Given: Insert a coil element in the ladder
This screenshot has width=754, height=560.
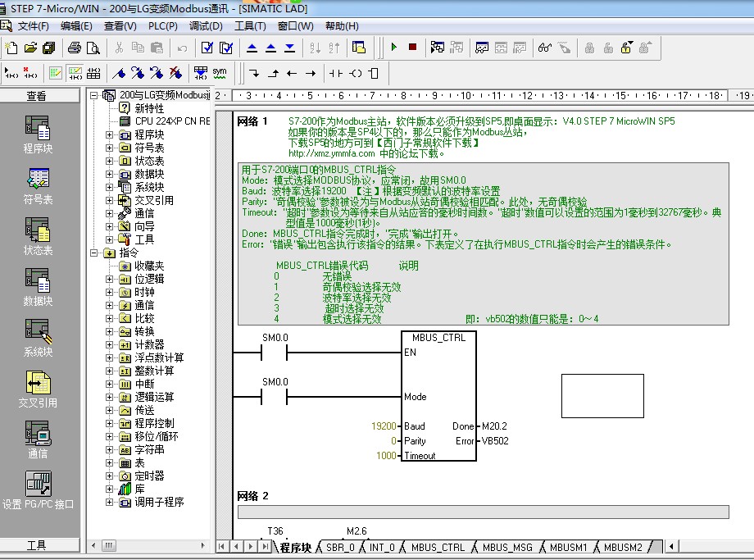Looking at the screenshot, I should [x=353, y=73].
